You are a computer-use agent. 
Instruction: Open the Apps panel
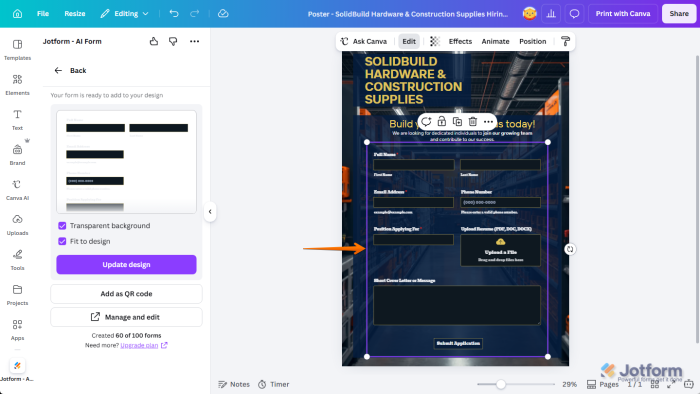click(x=17, y=330)
